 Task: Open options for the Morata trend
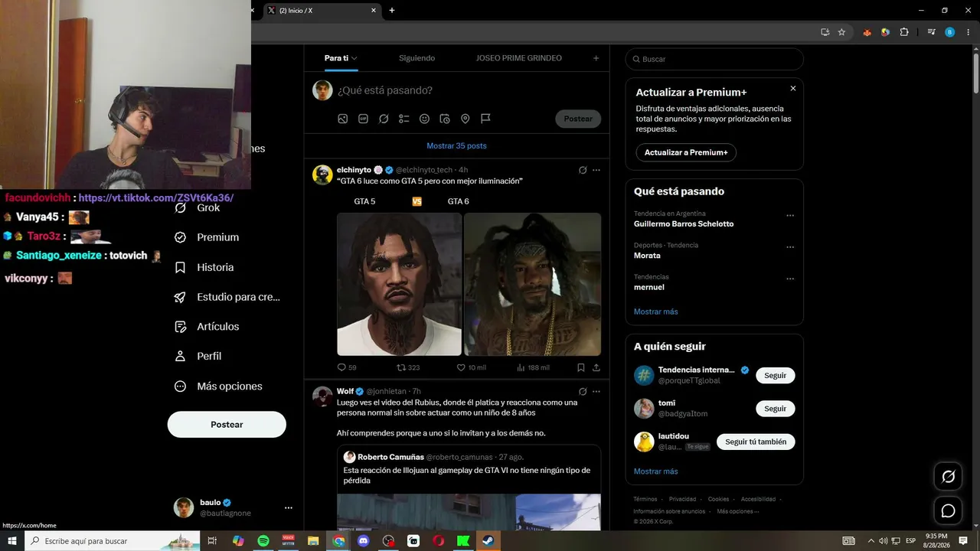click(x=790, y=247)
